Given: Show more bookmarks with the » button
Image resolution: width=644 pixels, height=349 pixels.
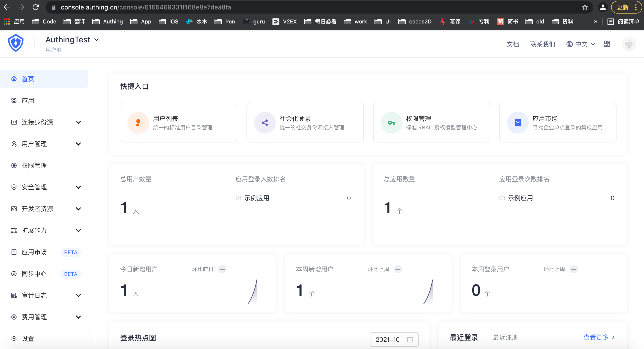Looking at the screenshot, I should [x=596, y=21].
